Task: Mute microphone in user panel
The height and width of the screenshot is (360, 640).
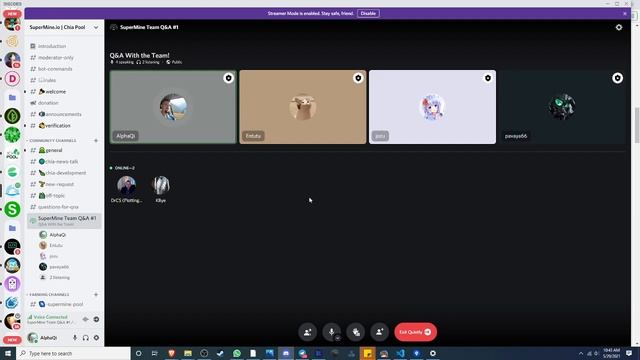Action: click(75, 338)
